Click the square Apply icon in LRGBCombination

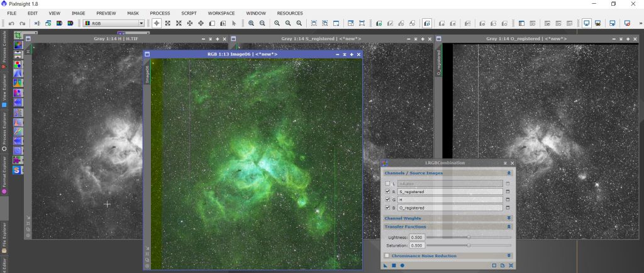click(x=394, y=265)
